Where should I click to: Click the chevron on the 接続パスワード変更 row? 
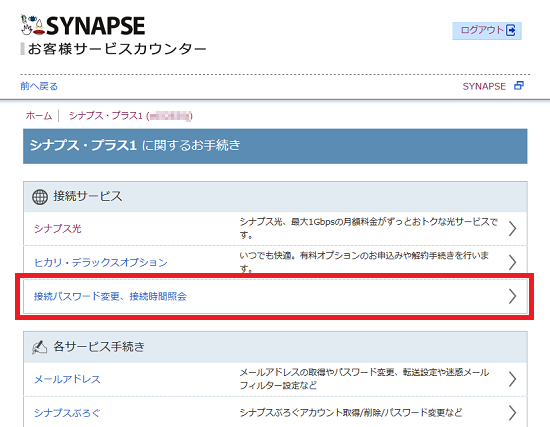512,296
